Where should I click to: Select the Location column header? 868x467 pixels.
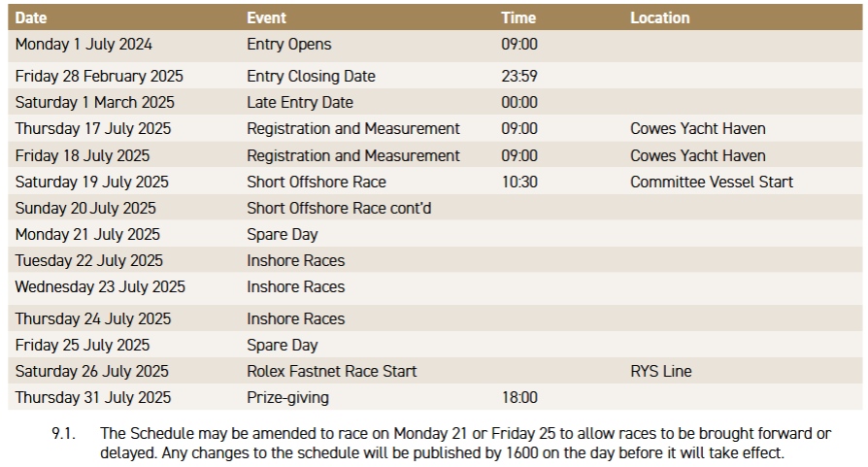click(659, 17)
